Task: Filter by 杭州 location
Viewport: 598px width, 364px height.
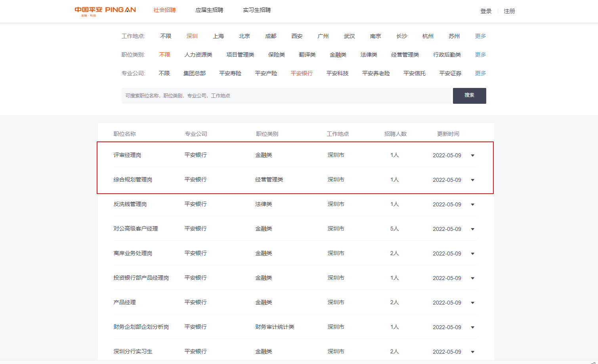Action: (428, 36)
